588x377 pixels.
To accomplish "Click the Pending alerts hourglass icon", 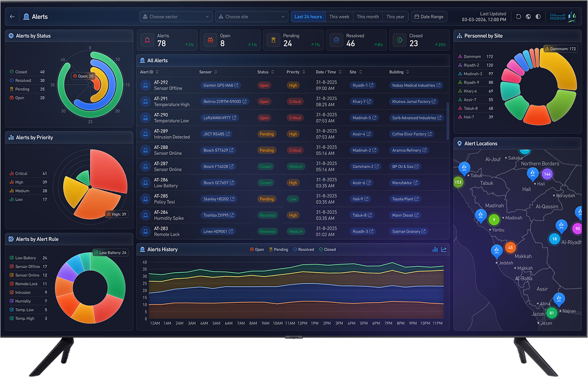I will coord(273,40).
